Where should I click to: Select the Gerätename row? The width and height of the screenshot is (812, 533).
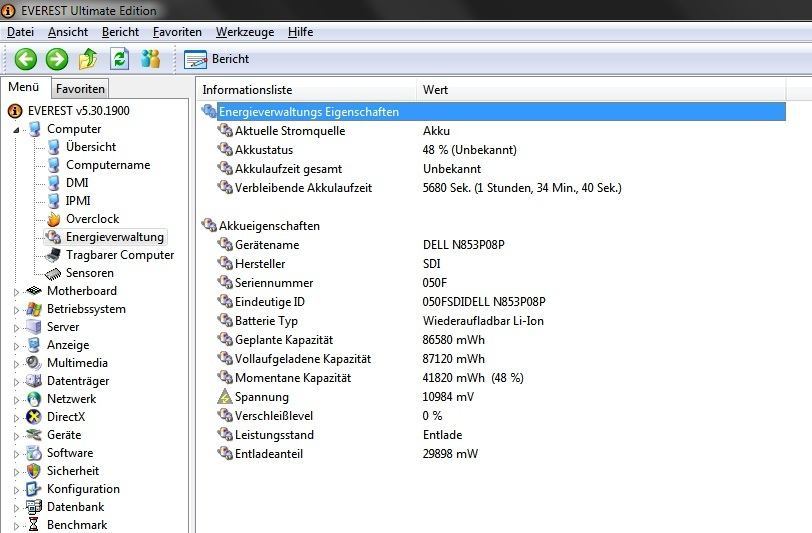point(494,245)
